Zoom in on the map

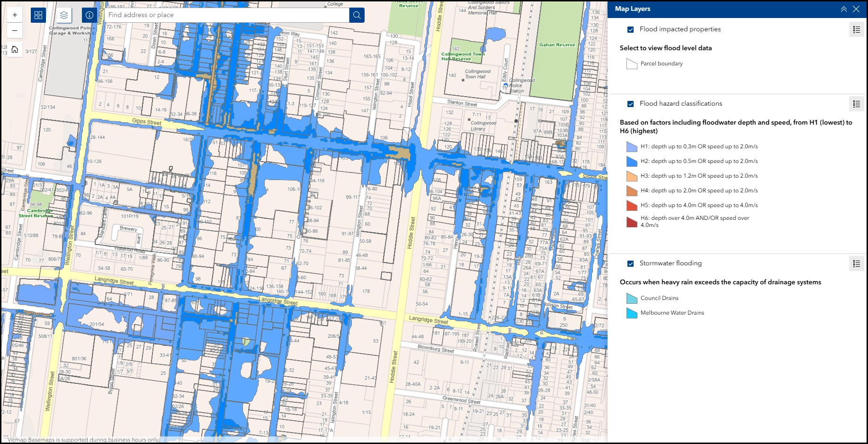(x=15, y=15)
